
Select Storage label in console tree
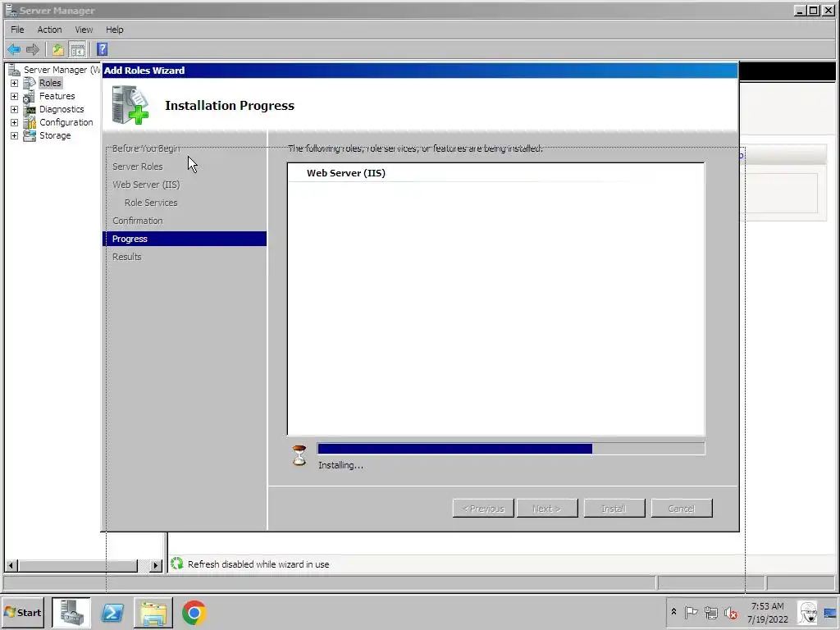click(x=55, y=135)
